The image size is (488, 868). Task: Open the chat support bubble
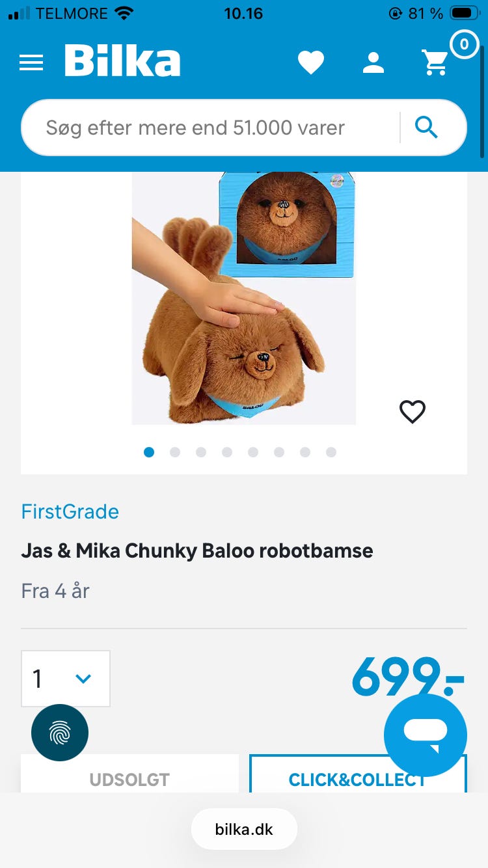[x=426, y=735]
